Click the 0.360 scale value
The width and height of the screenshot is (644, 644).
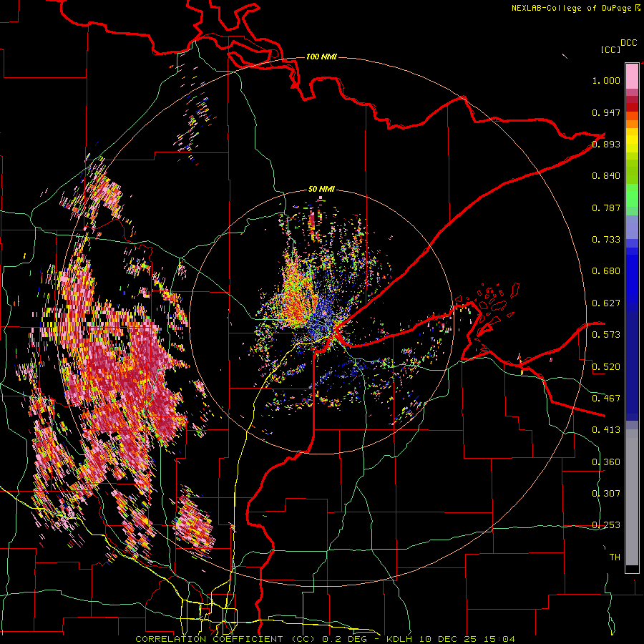[606, 462]
